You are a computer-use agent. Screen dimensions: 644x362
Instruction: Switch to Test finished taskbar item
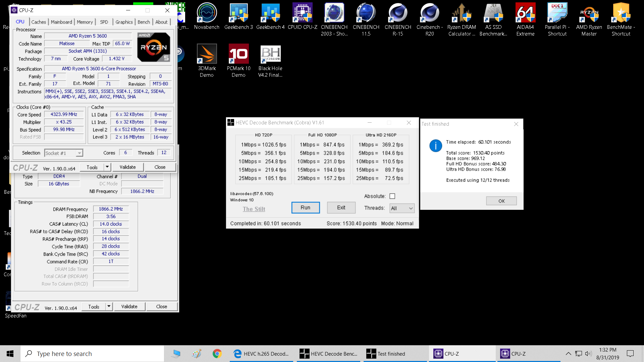pyautogui.click(x=395, y=354)
